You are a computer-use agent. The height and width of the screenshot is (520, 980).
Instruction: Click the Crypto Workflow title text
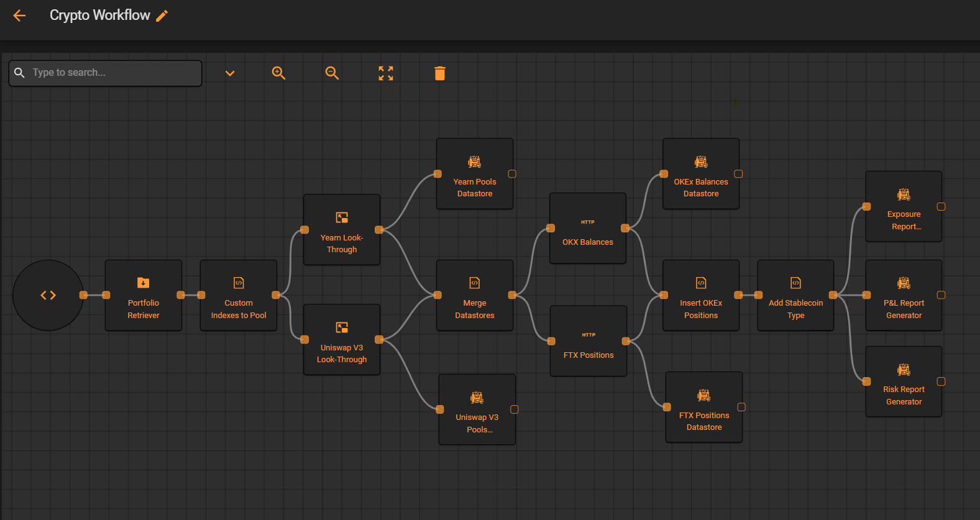100,16
